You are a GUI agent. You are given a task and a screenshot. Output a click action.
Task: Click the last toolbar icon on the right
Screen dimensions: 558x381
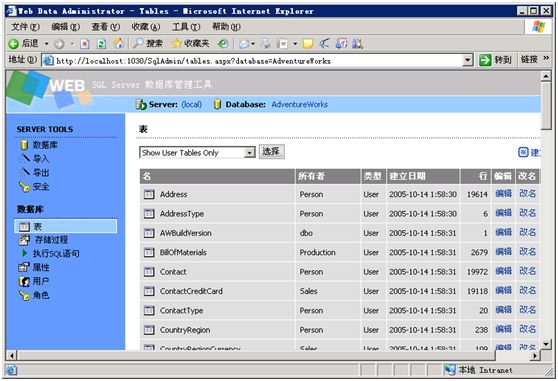coord(358,44)
